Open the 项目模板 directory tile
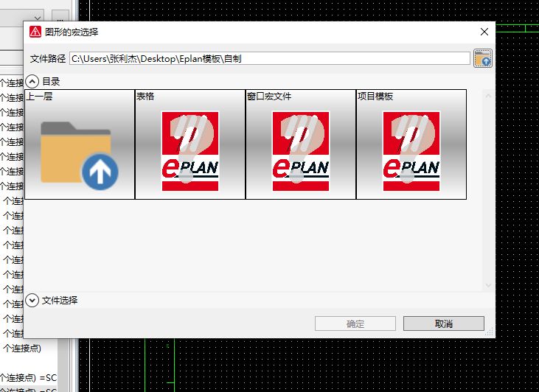 pyautogui.click(x=411, y=144)
